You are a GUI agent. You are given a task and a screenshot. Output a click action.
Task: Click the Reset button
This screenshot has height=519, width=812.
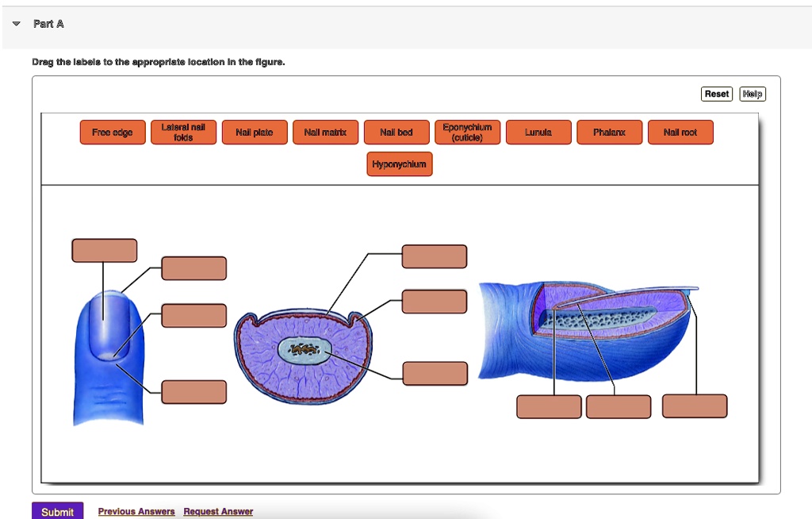(716, 93)
